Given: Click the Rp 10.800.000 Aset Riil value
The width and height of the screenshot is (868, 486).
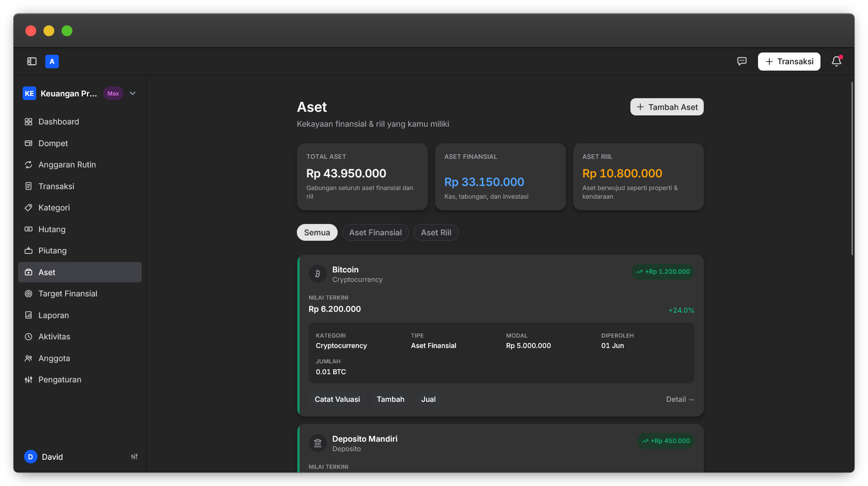Looking at the screenshot, I should coord(622,174).
